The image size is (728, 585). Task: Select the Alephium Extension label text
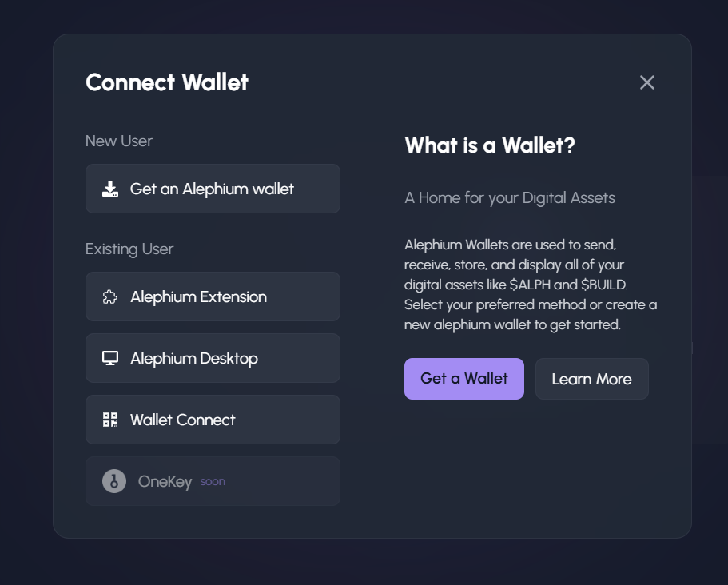click(x=198, y=297)
